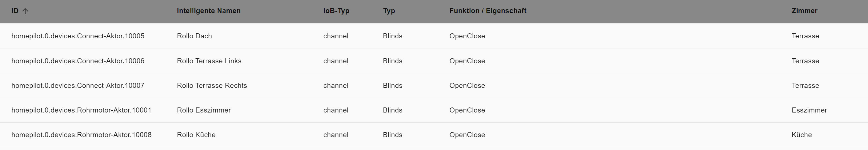The image size is (868, 150).
Task: Click OpenClose function of Rollo Dach
Action: (x=467, y=36)
